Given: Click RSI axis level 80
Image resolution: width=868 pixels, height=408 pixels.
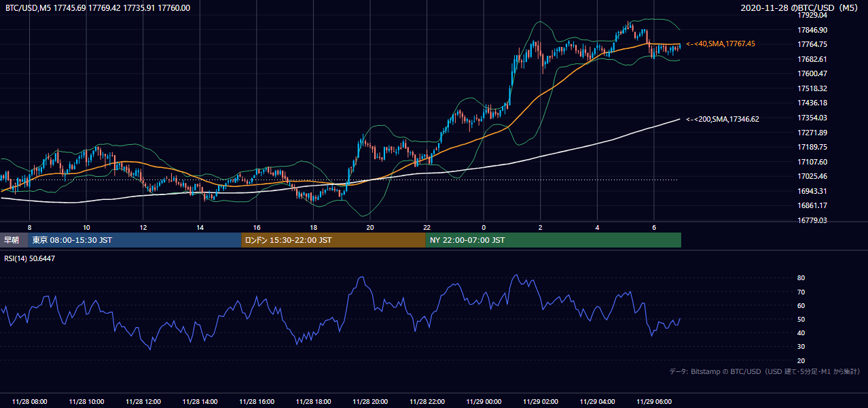Looking at the screenshot, I should (x=801, y=278).
